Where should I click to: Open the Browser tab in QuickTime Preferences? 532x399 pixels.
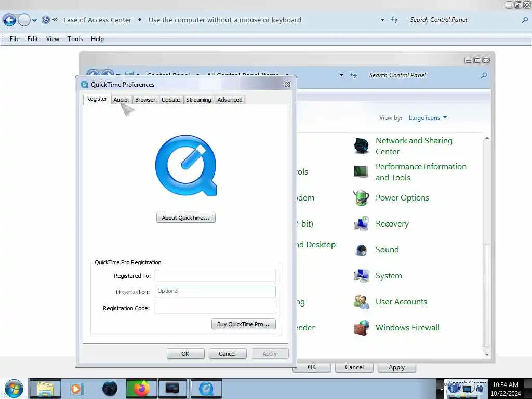point(145,100)
